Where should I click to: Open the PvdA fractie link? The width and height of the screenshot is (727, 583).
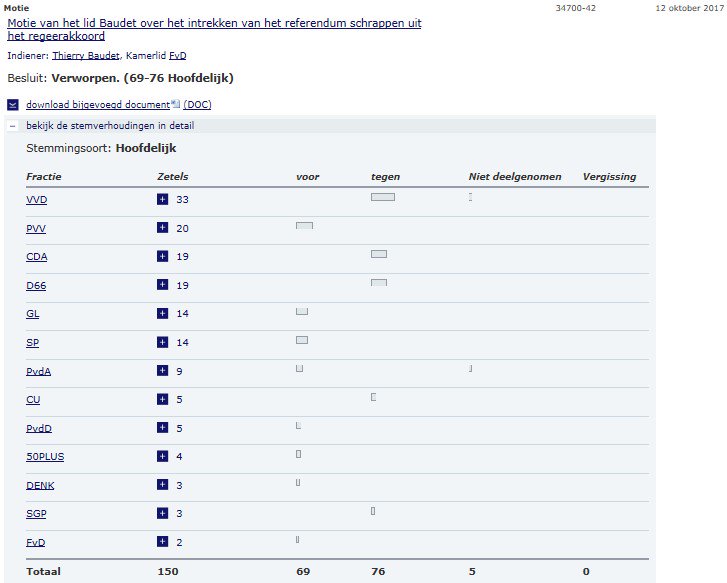pos(38,371)
